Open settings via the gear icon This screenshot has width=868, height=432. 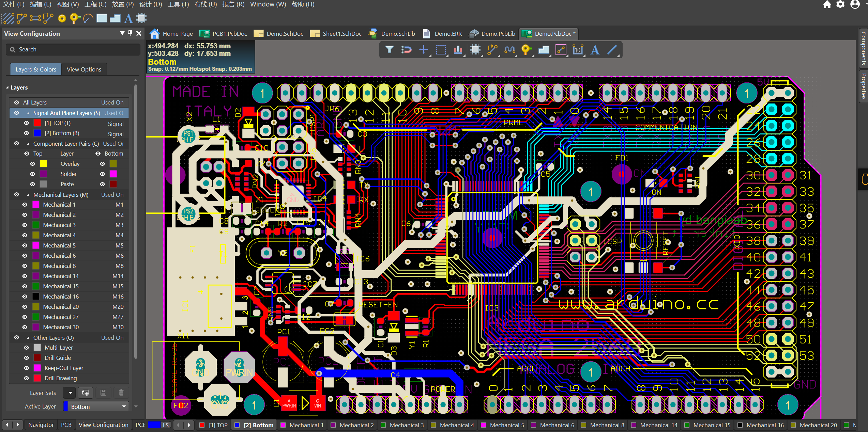point(841,4)
